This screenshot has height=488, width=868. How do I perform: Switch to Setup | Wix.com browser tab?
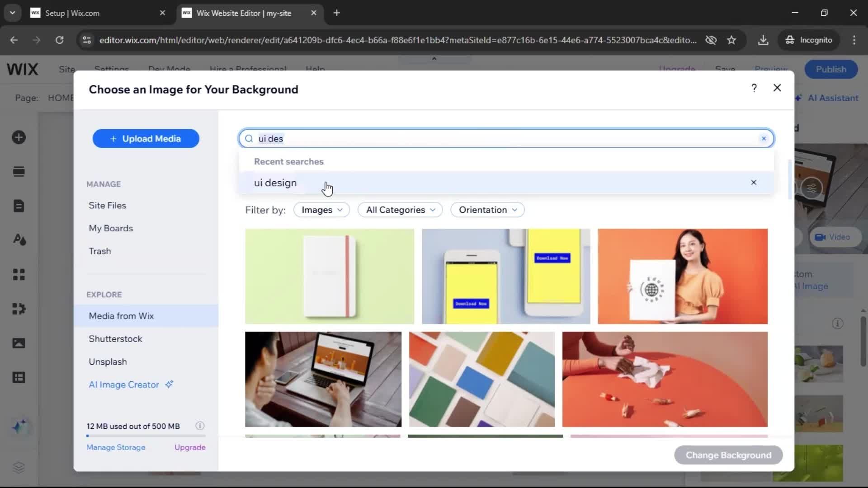pyautogui.click(x=99, y=13)
